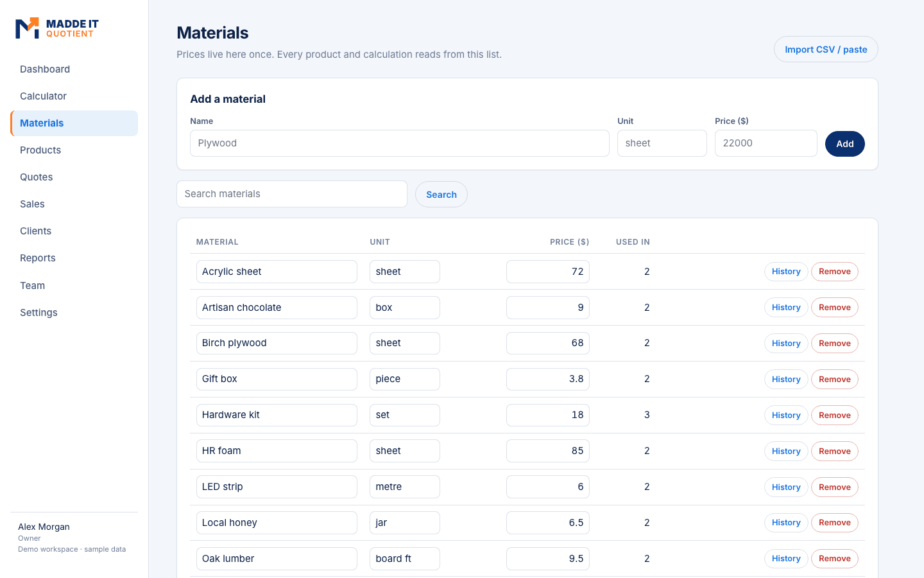
Task: Open History for Birch plywood
Action: (x=786, y=344)
